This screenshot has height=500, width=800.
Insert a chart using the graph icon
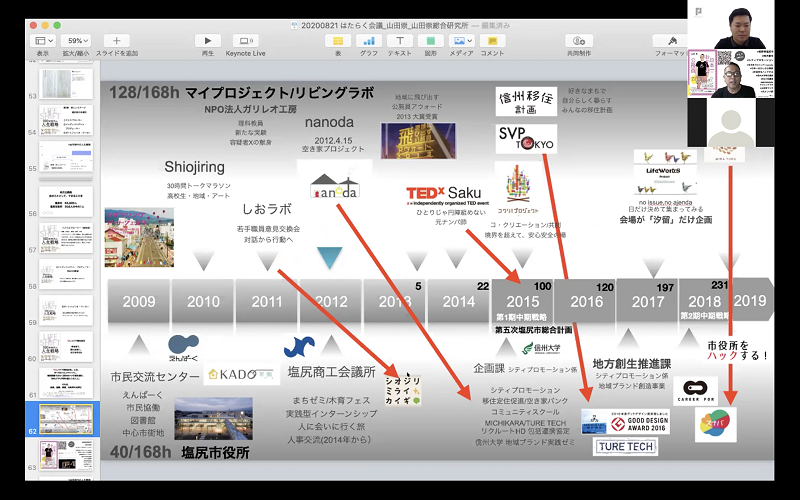point(368,40)
